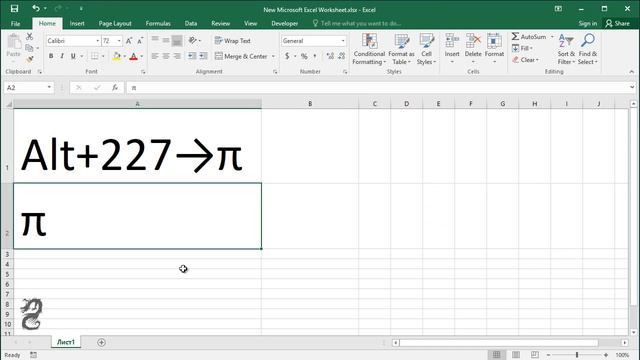Increase font size with larger A icon
The width and height of the screenshot is (640, 360).
point(129,41)
